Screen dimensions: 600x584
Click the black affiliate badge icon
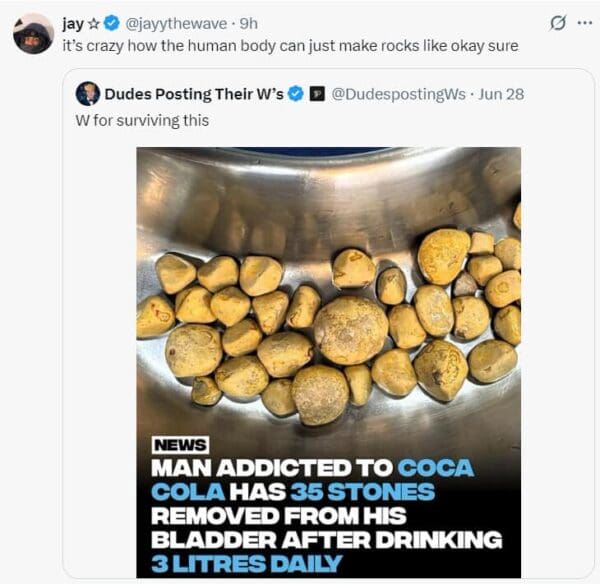pos(316,94)
